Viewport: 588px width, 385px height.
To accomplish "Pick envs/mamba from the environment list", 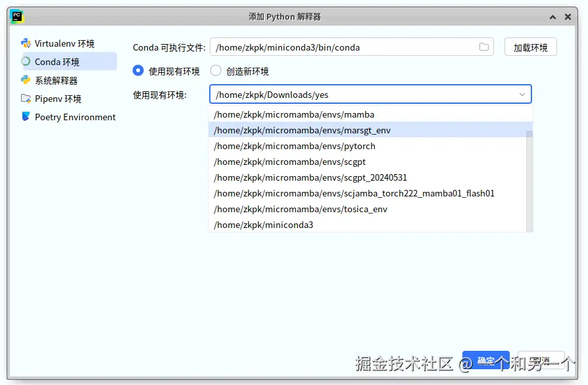I will [370, 114].
